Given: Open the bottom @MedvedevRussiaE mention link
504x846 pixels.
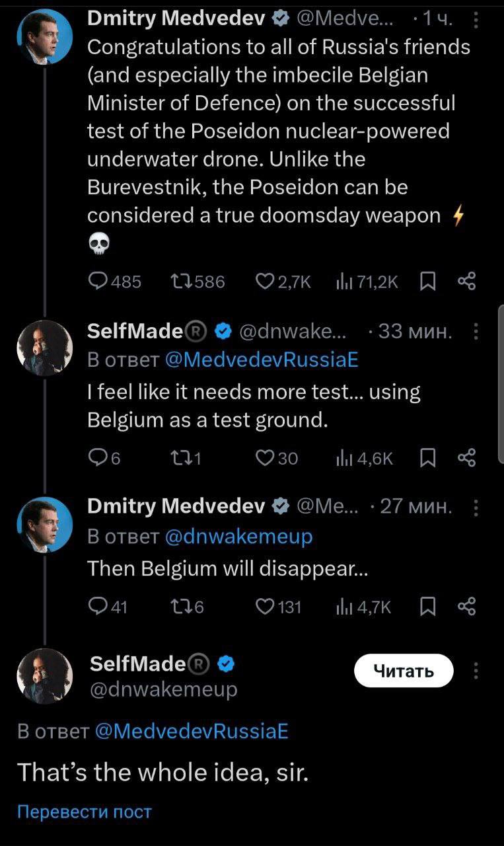Looking at the screenshot, I should coord(192,732).
